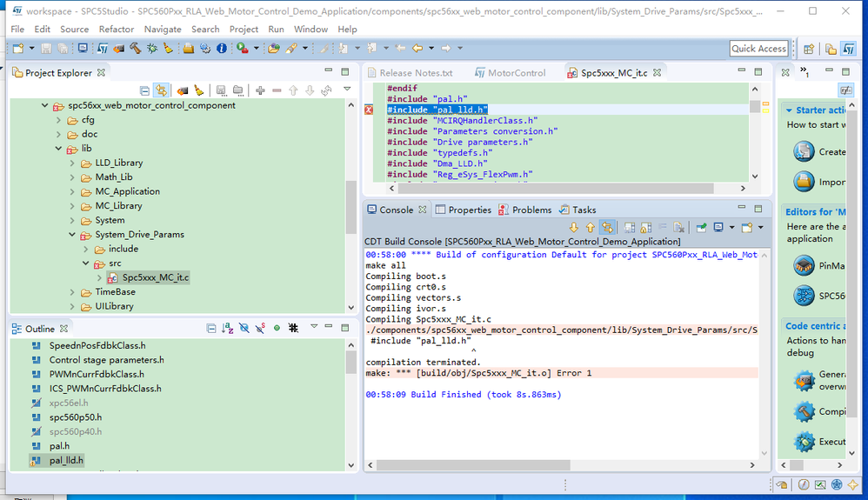This screenshot has height=500, width=868.
Task: Close the Console tab
Action: 423,210
